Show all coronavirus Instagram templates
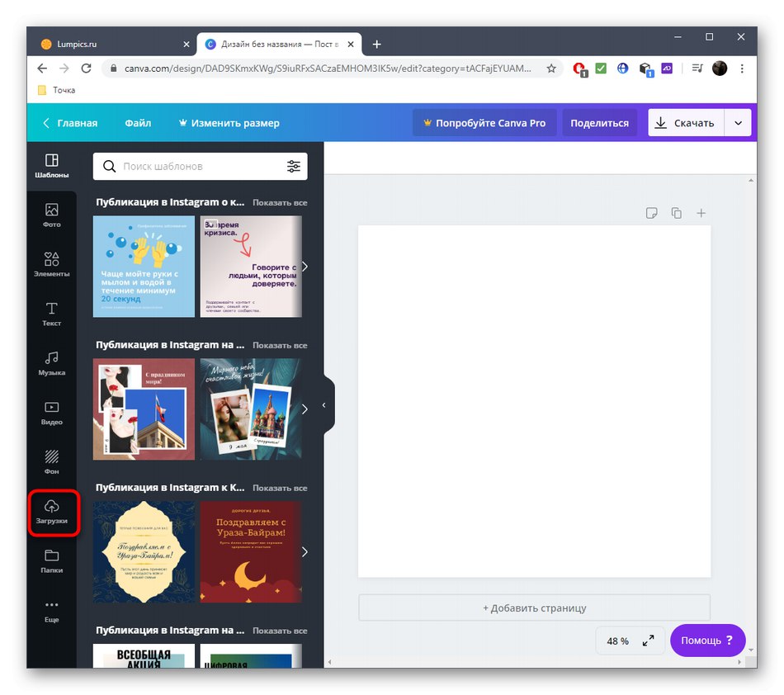This screenshot has height=695, width=784. pyautogui.click(x=280, y=203)
